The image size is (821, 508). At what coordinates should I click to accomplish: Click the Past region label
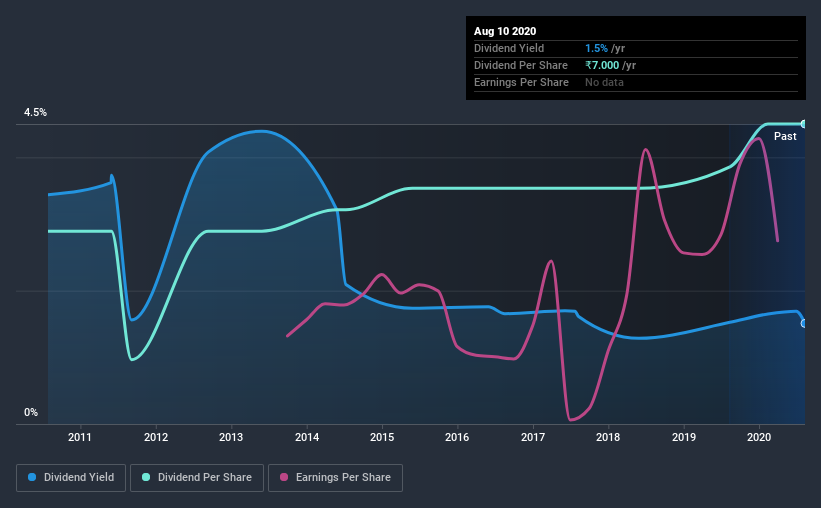[785, 136]
